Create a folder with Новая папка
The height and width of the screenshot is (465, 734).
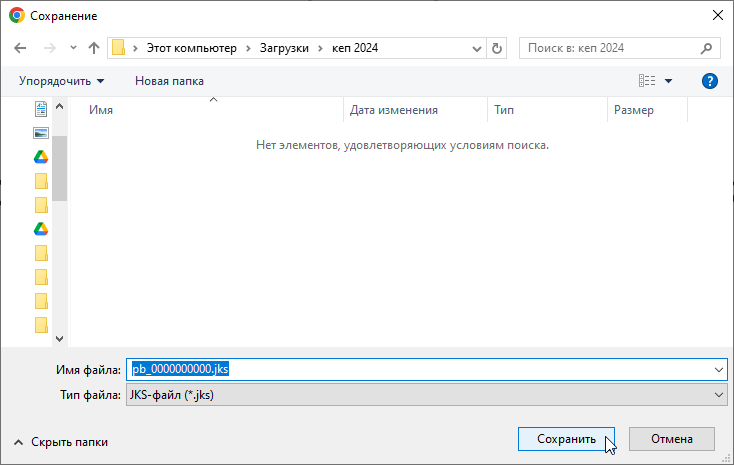coord(169,80)
